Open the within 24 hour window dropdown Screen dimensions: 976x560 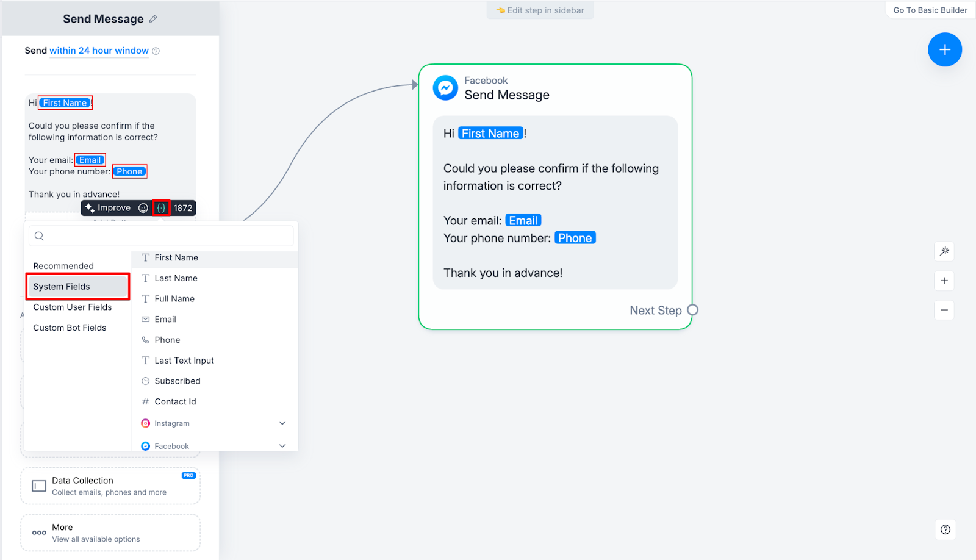(99, 51)
